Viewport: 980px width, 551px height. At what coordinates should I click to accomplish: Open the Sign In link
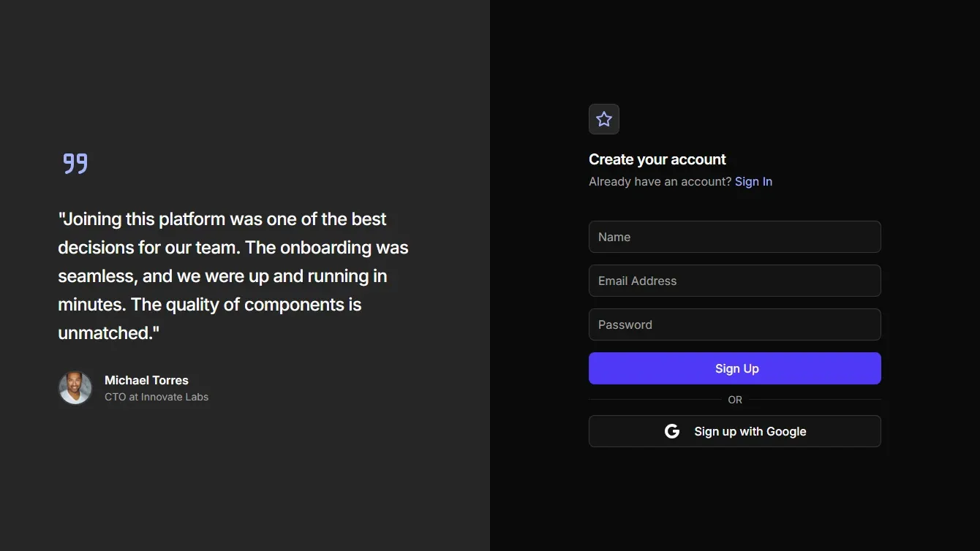click(753, 181)
